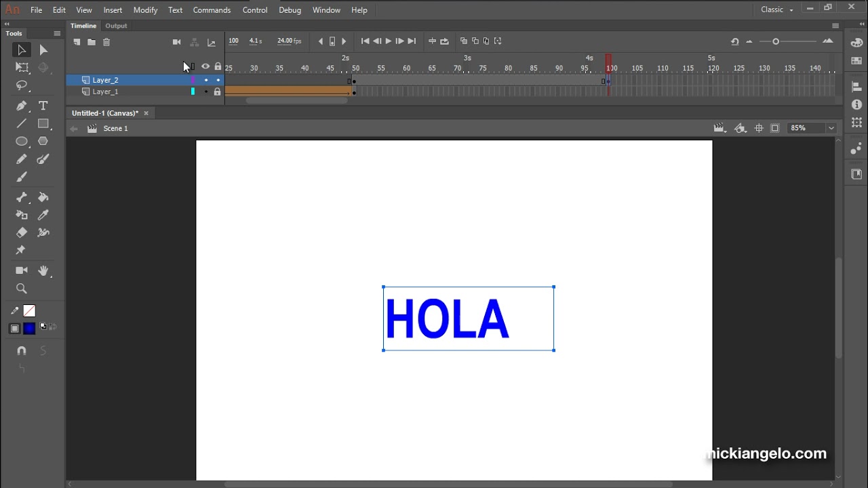Select the Paint Bucket tool

[x=43, y=197]
